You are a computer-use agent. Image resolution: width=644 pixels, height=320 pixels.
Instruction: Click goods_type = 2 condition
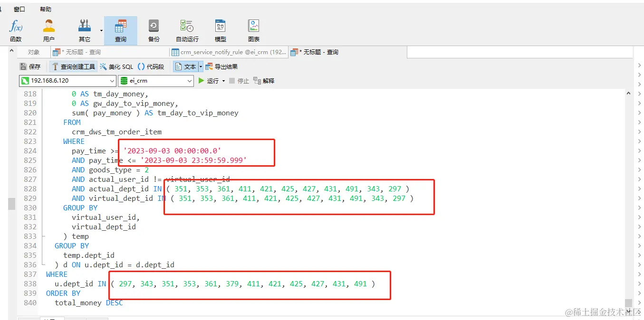click(x=119, y=169)
